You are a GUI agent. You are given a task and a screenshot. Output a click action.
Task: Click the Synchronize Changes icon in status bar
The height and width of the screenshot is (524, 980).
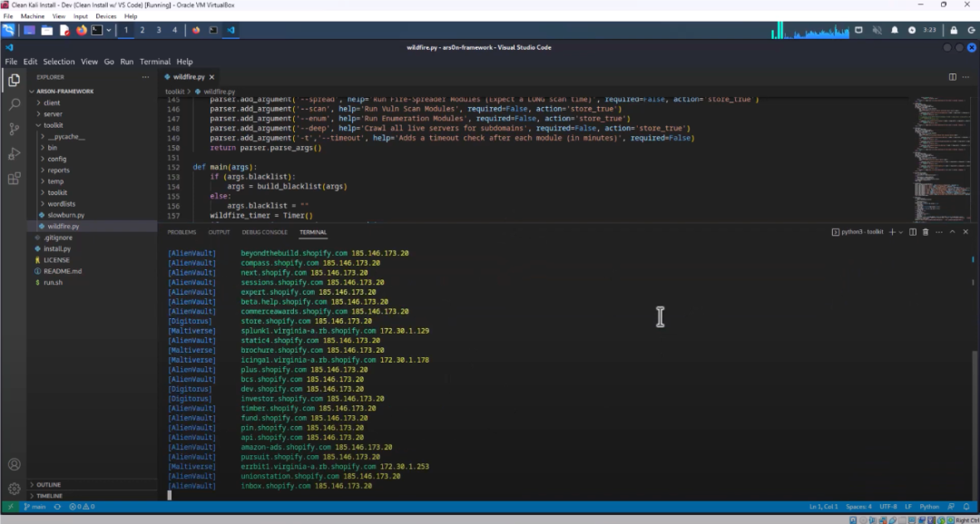pyautogui.click(x=57, y=507)
